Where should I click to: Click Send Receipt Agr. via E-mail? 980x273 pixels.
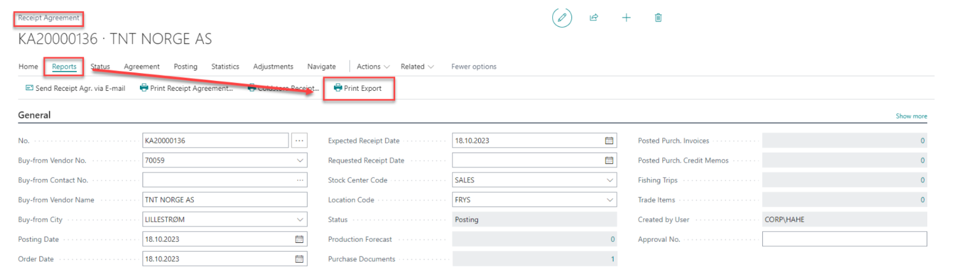tap(75, 88)
